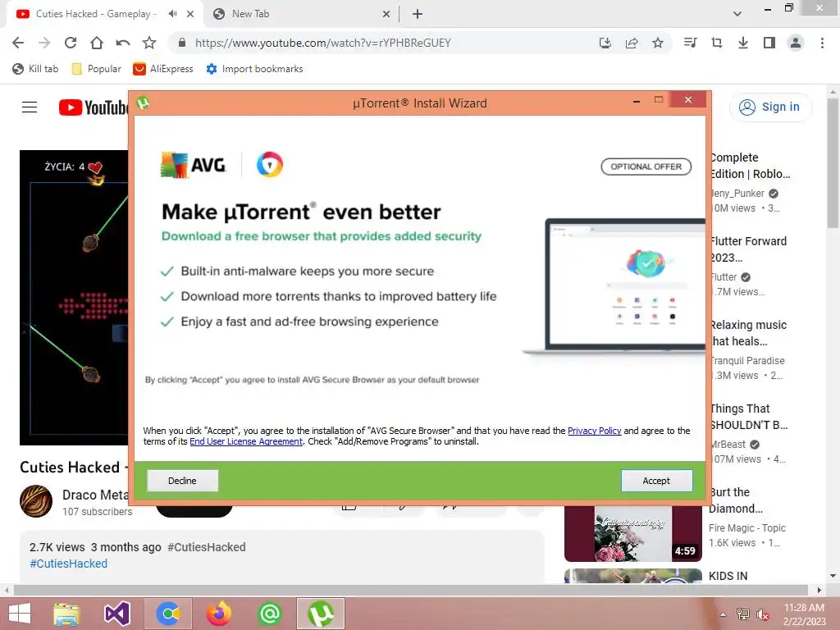The image size is (840, 630).
Task: Click the vertical page scrollbar
Action: (x=833, y=163)
